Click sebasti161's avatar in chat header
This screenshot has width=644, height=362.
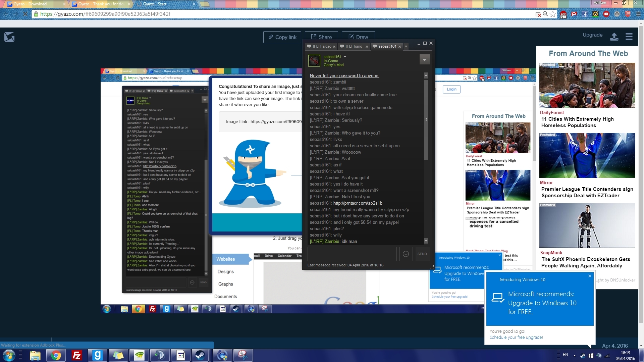tap(314, 60)
